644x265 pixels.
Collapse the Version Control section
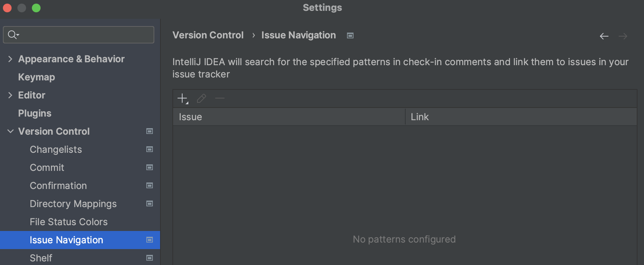(10, 131)
